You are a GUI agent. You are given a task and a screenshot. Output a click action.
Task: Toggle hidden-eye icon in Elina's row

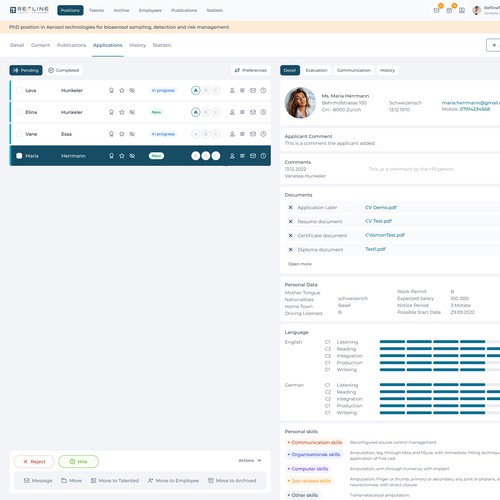click(132, 112)
